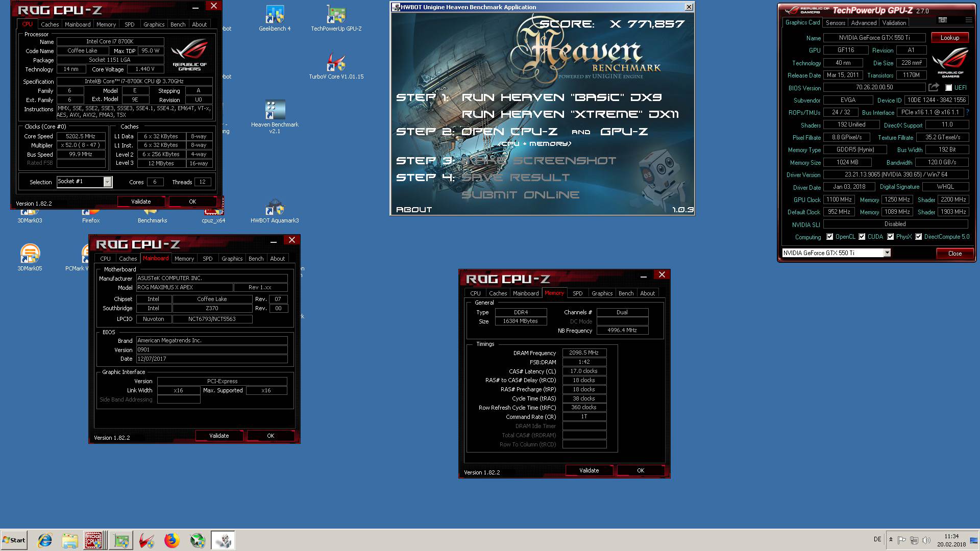Click the network tray icon
The image size is (980, 551).
click(914, 540)
